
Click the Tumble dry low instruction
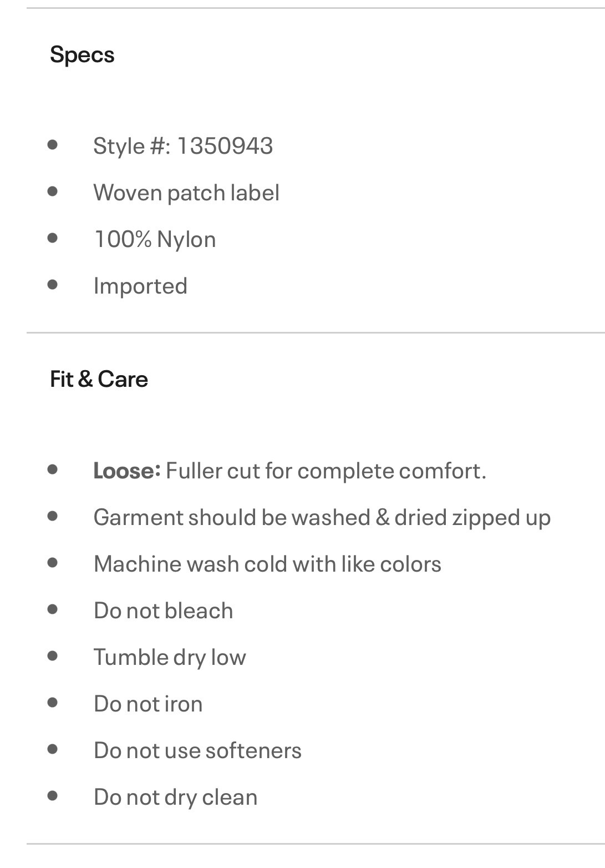click(x=170, y=657)
